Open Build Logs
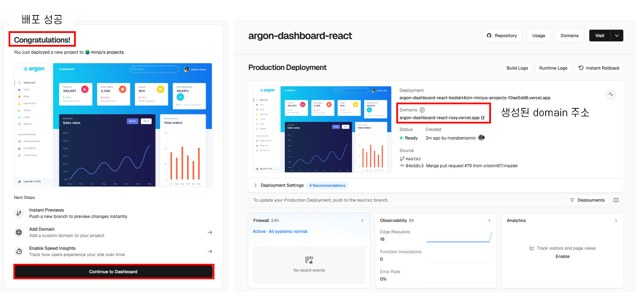 pos(517,68)
